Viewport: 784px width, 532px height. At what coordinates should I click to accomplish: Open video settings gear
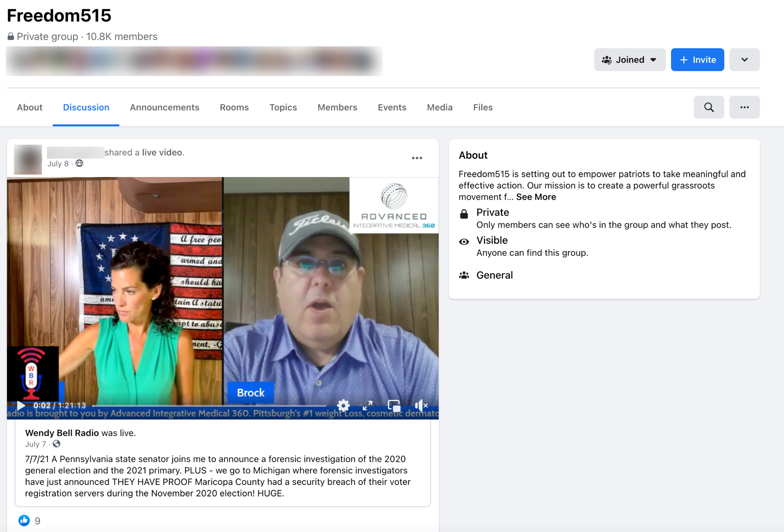(x=343, y=406)
